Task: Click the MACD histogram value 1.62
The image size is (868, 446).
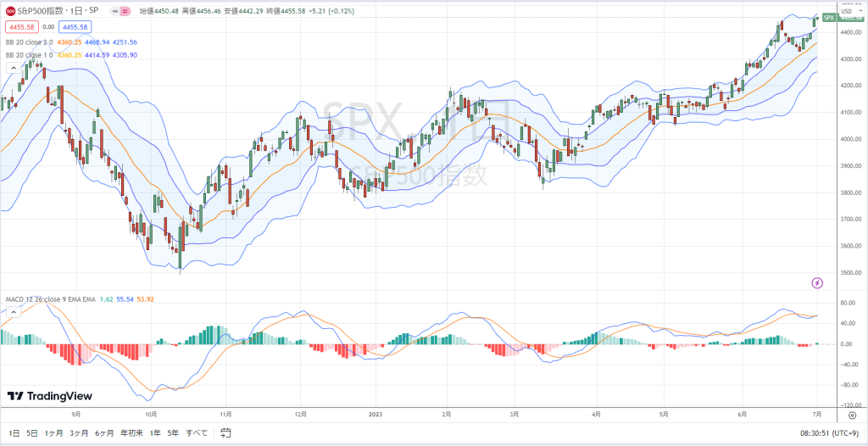Action: tap(105, 299)
